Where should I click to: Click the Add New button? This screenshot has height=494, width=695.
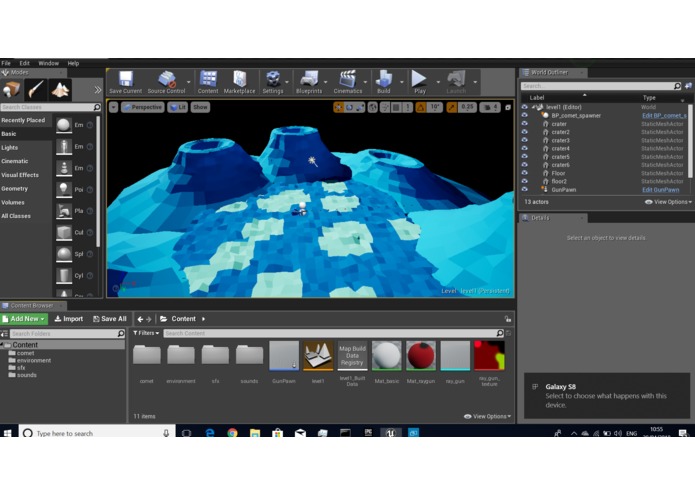pos(24,319)
